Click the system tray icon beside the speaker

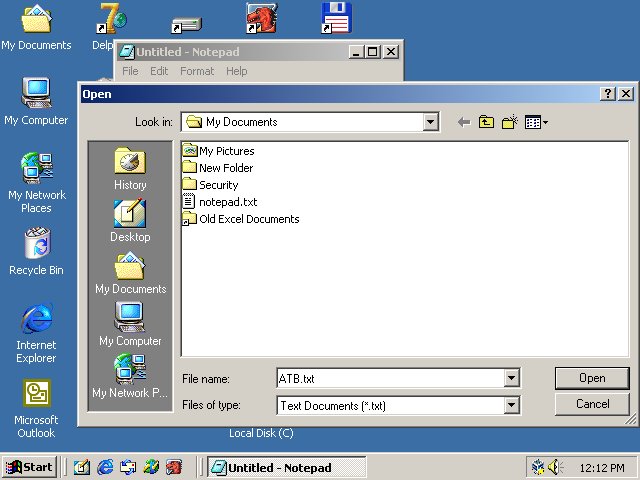[538, 467]
